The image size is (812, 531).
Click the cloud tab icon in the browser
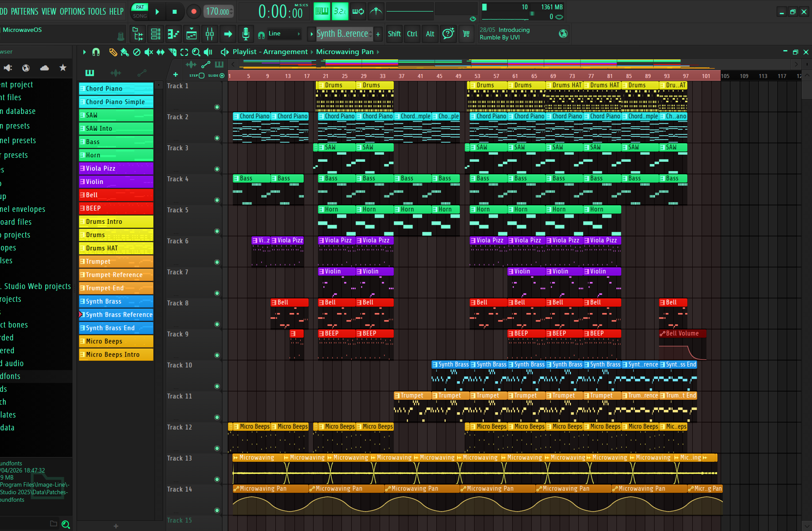tap(44, 68)
